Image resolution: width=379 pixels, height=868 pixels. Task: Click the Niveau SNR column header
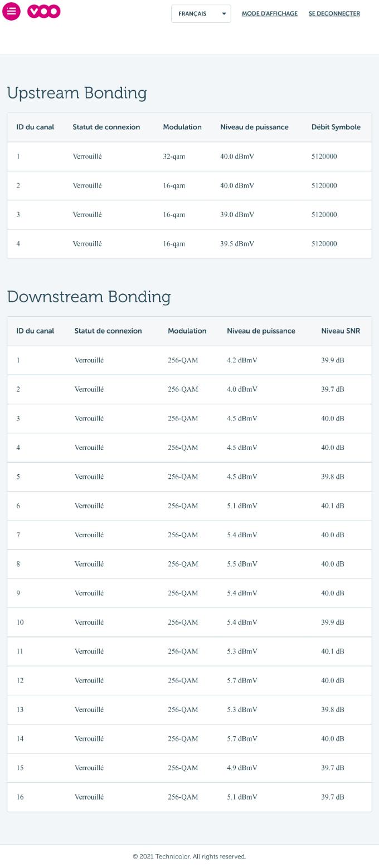click(340, 331)
